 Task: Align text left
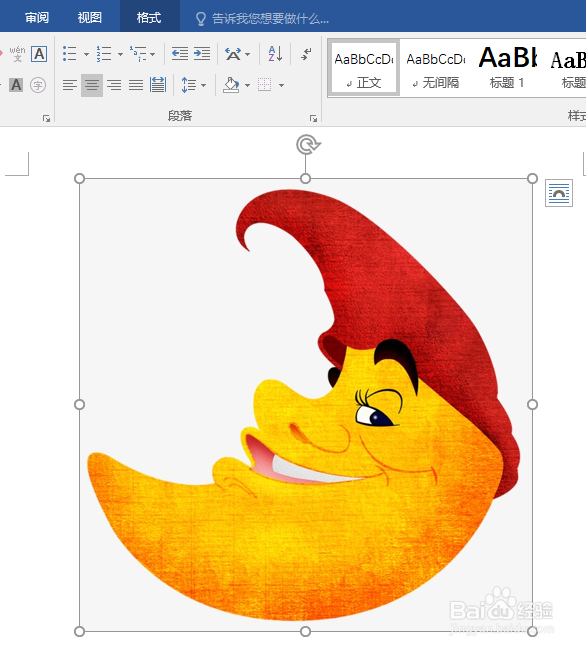(70, 85)
